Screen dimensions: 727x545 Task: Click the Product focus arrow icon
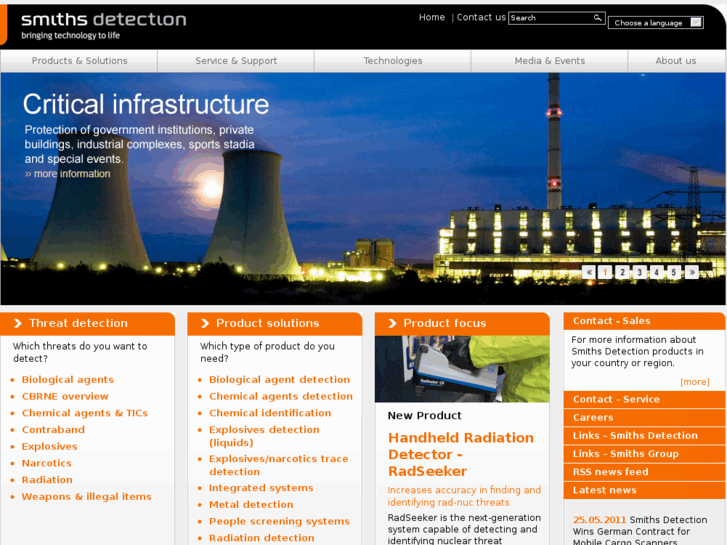pyautogui.click(x=392, y=323)
